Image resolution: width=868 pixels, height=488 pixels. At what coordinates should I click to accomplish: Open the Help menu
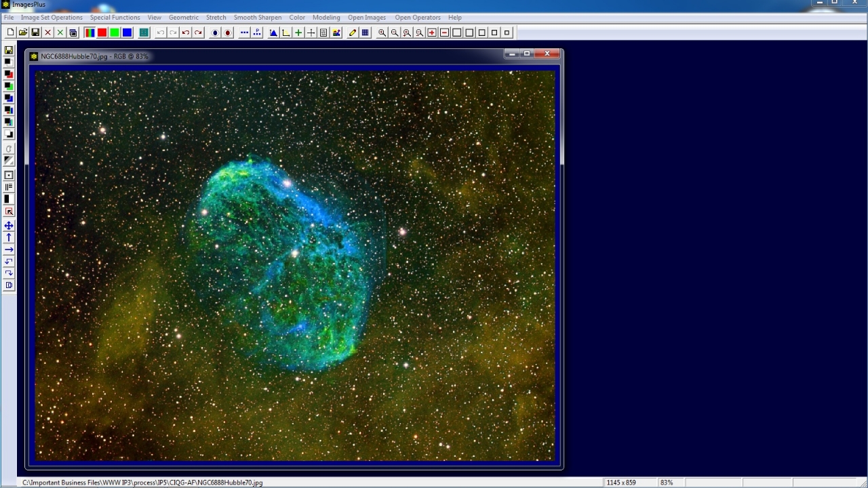pyautogui.click(x=455, y=18)
